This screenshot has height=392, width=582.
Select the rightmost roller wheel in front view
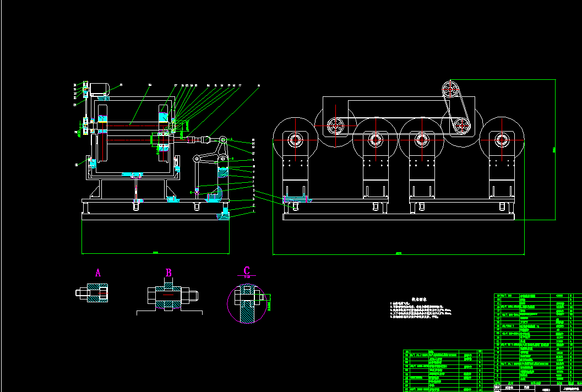(502, 140)
